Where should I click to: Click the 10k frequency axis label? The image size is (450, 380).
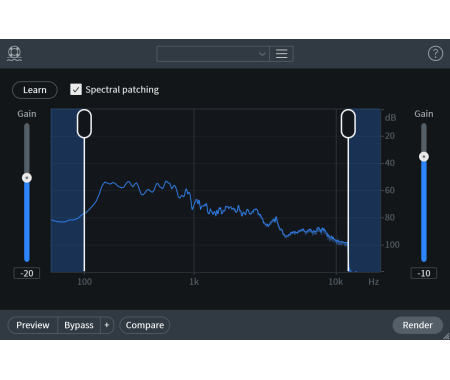(x=335, y=282)
